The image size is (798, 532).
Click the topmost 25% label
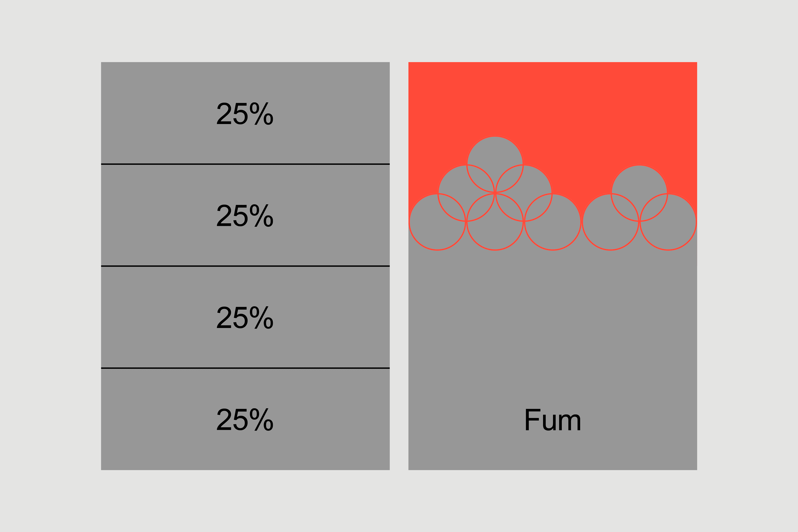pyautogui.click(x=245, y=114)
